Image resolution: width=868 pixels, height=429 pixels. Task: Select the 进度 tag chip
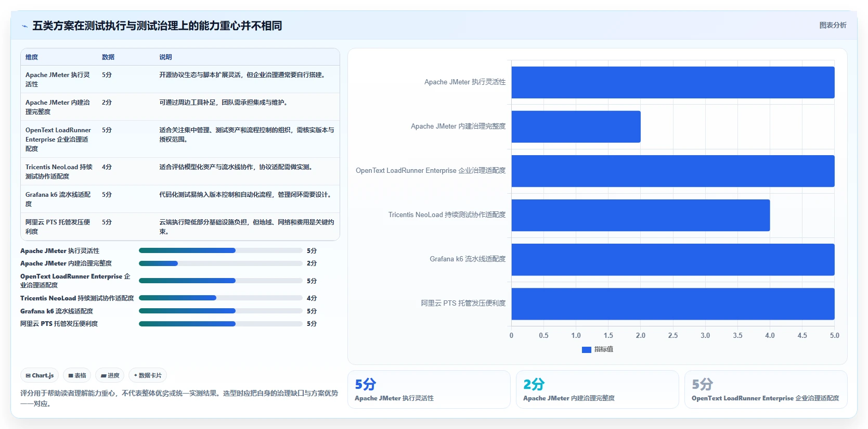pyautogui.click(x=110, y=375)
